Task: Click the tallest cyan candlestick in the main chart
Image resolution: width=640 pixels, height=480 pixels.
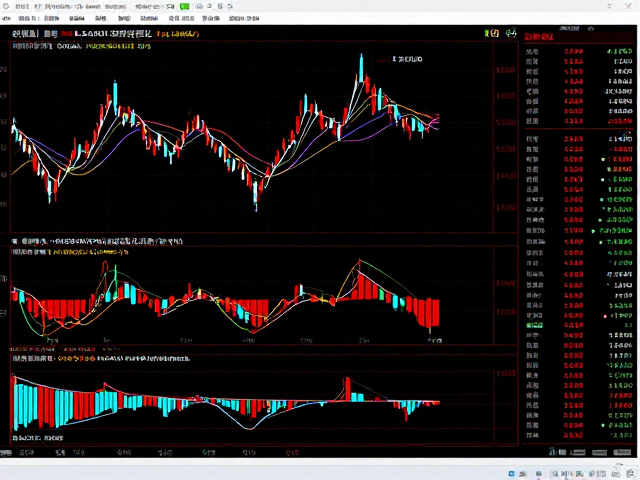Action: [361, 67]
